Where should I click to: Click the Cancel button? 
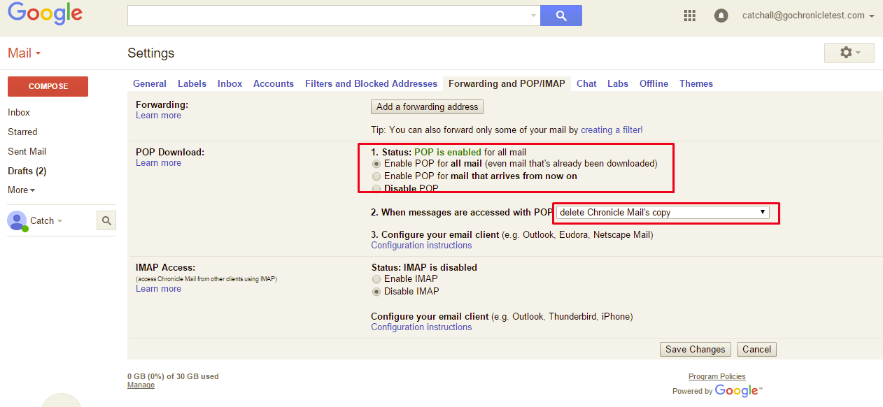[x=757, y=350]
